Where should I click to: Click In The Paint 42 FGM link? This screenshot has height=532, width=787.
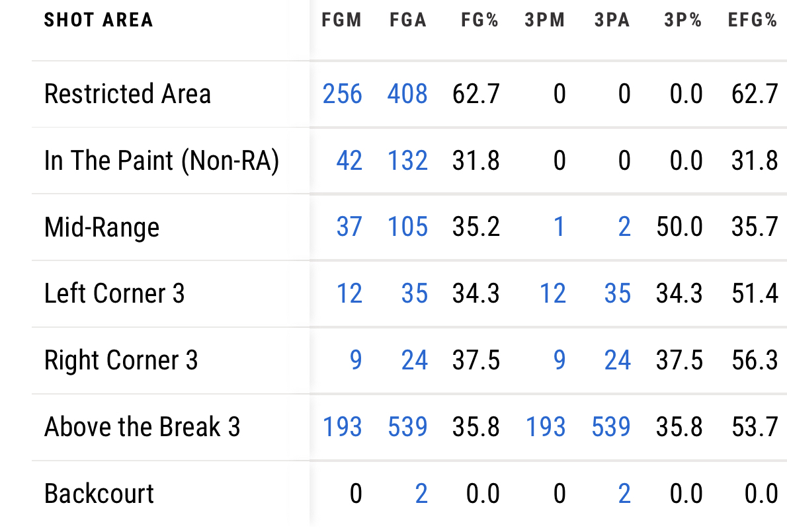pos(349,161)
